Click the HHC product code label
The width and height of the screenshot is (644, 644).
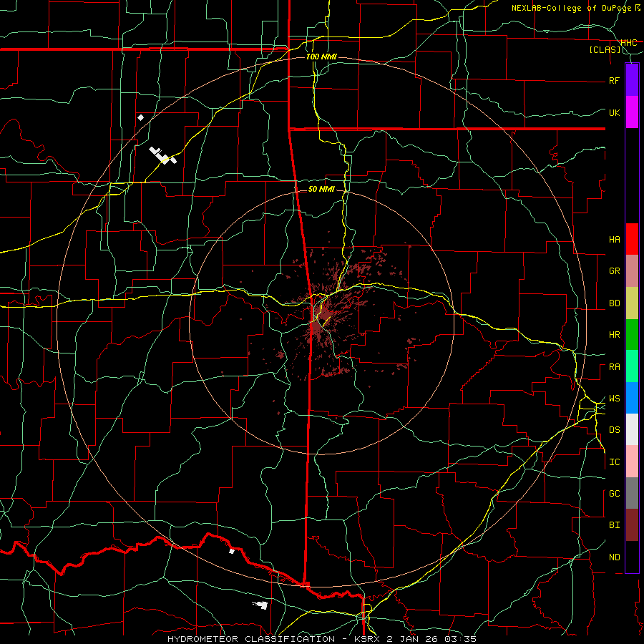point(629,43)
